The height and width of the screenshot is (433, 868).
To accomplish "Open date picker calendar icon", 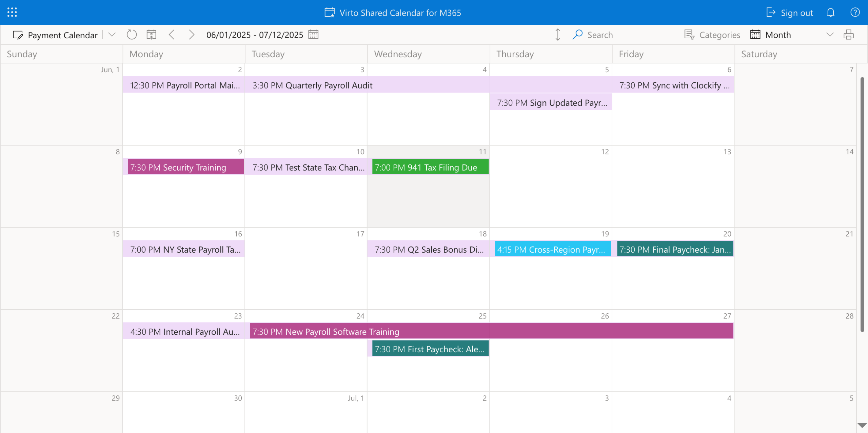I will tap(313, 35).
